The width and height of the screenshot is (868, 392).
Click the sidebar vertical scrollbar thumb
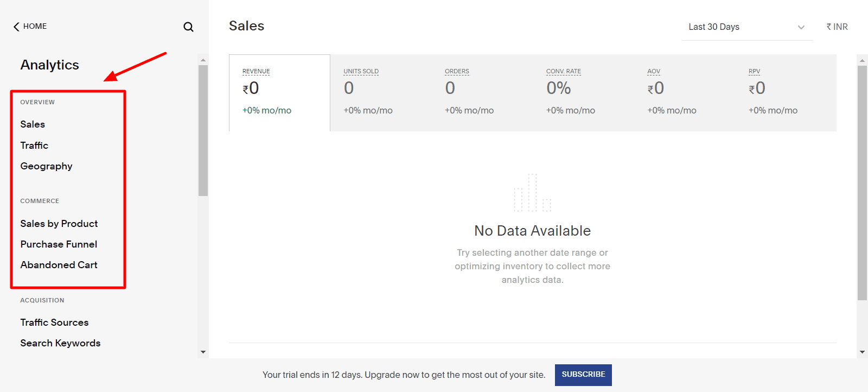[203, 130]
